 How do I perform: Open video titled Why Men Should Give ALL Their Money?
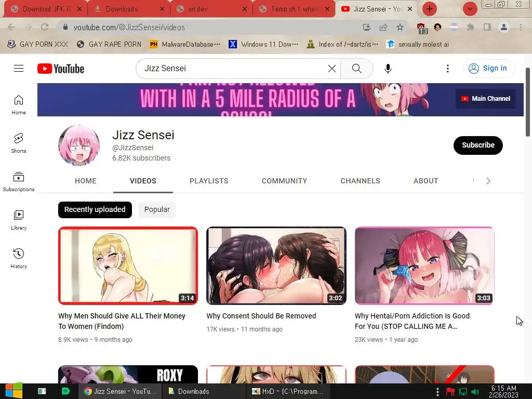pos(122,321)
